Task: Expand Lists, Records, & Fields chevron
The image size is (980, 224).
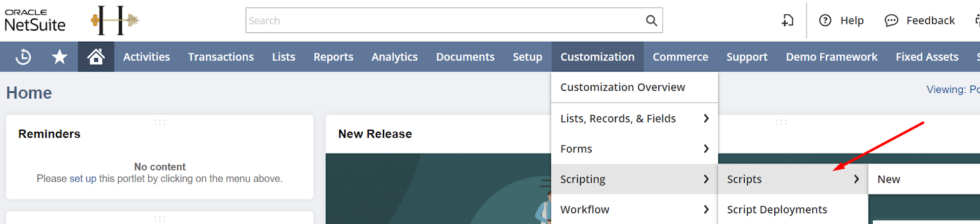Action: click(706, 118)
